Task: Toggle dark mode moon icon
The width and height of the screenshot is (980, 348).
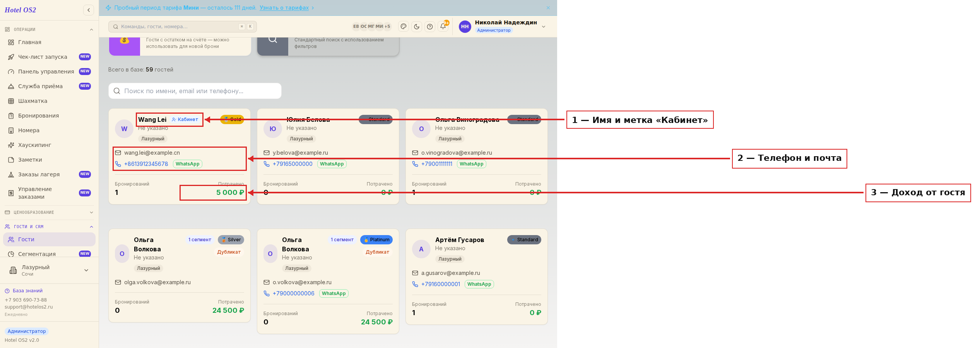Action: (417, 26)
